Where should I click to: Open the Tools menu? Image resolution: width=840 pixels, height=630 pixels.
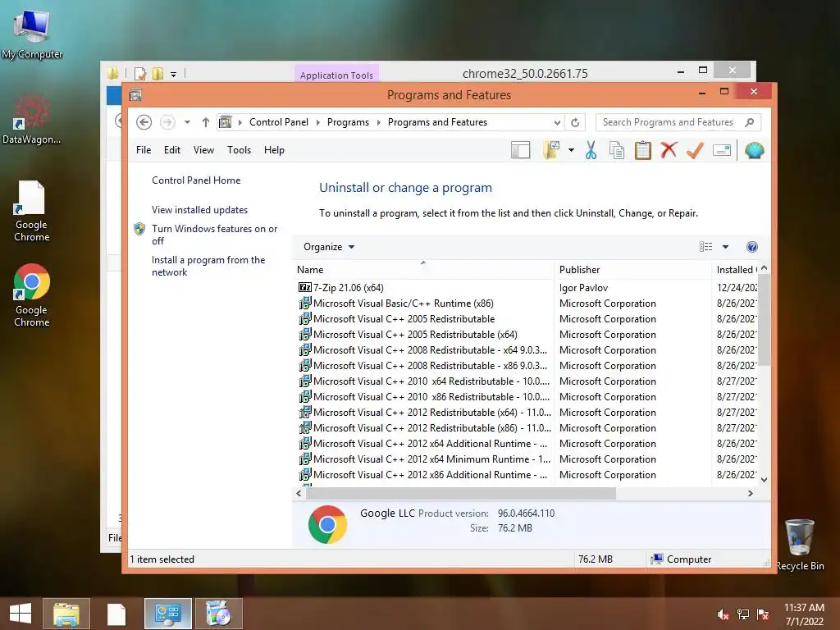pyautogui.click(x=239, y=151)
